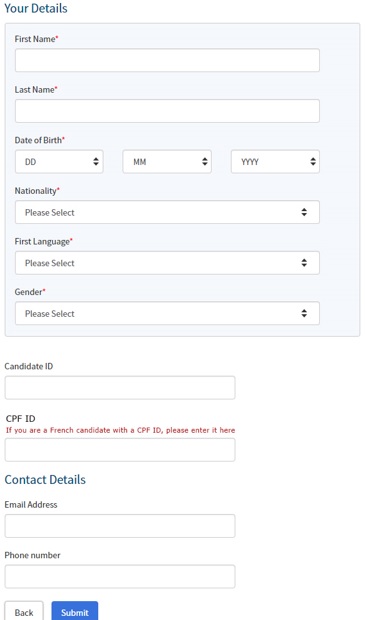This screenshot has height=620, width=365.
Task: Click the First Name input field
Action: 167,60
